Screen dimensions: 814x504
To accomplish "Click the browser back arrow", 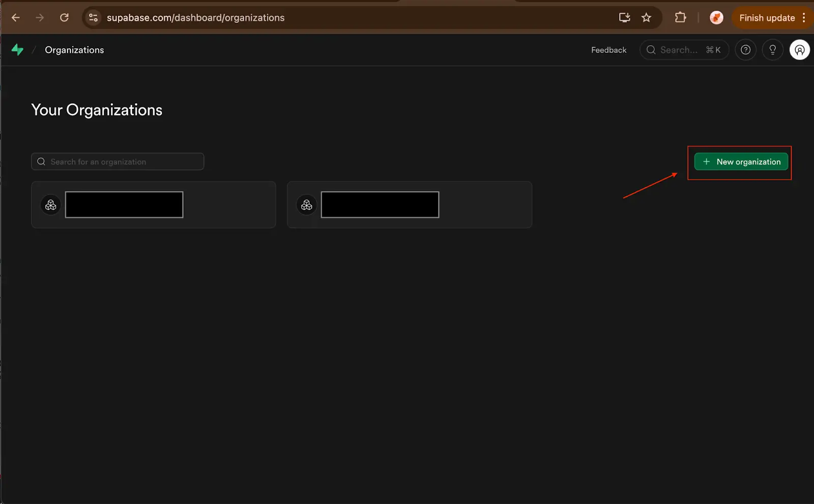I will pos(15,17).
